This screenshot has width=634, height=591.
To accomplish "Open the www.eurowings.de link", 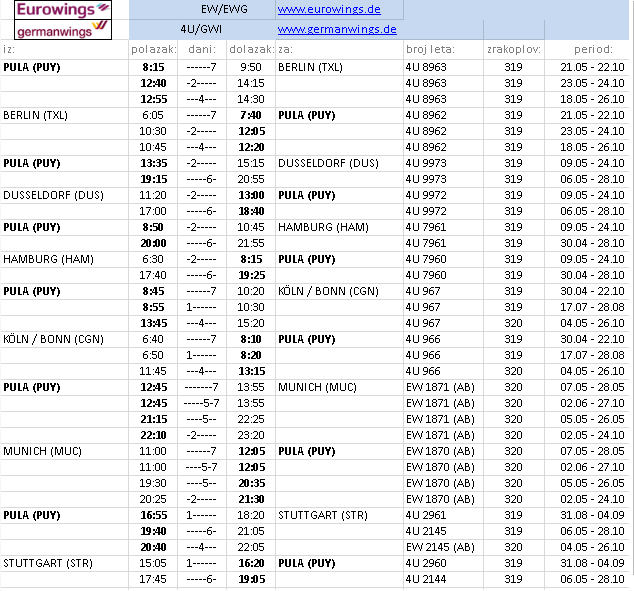I will 329,9.
